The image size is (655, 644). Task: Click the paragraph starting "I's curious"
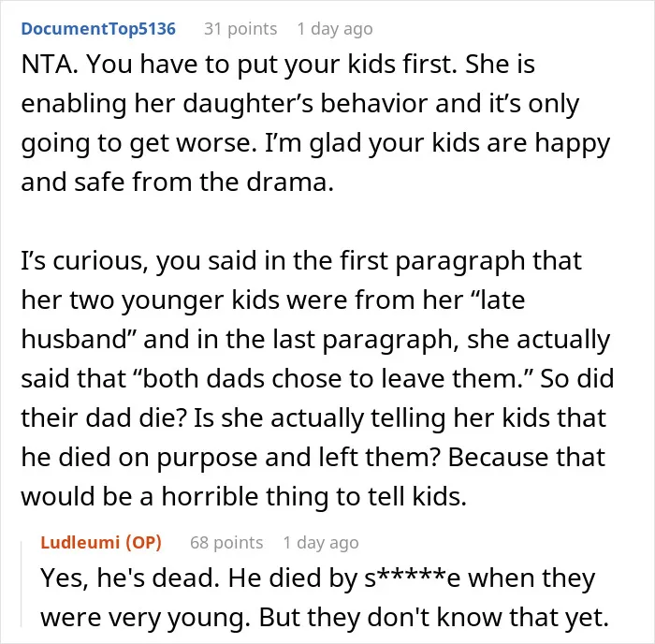(x=317, y=378)
